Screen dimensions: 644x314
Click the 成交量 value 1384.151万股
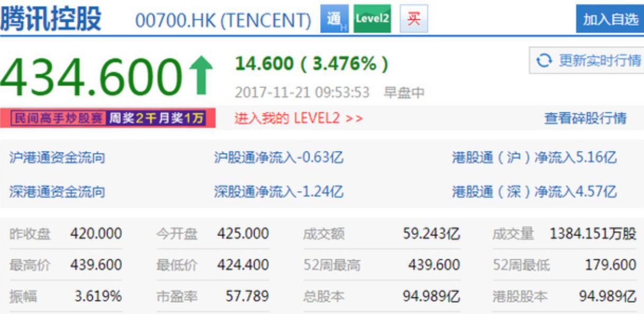coord(593,234)
